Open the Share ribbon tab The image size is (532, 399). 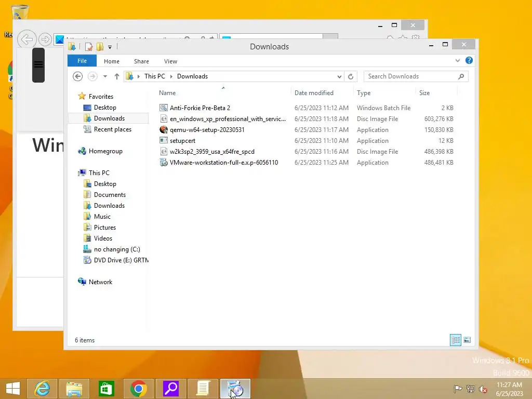(141, 61)
